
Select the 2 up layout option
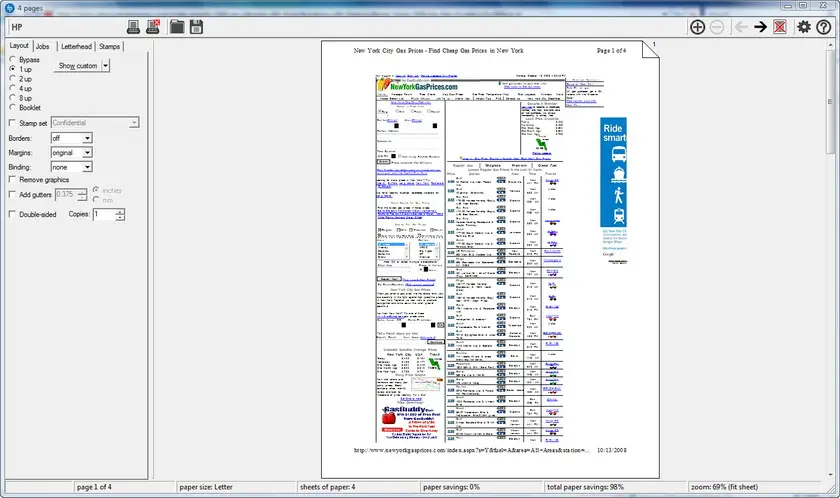12,79
